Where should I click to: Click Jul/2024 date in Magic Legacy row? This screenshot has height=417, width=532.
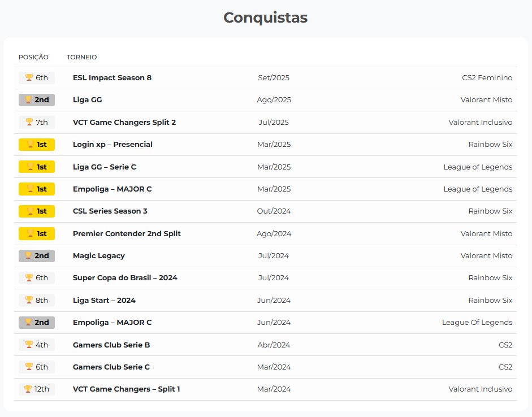click(x=274, y=255)
